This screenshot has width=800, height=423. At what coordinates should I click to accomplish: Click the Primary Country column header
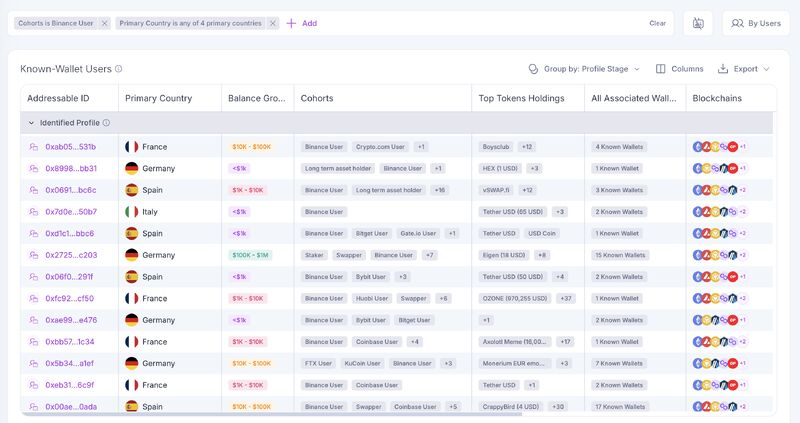(x=159, y=98)
